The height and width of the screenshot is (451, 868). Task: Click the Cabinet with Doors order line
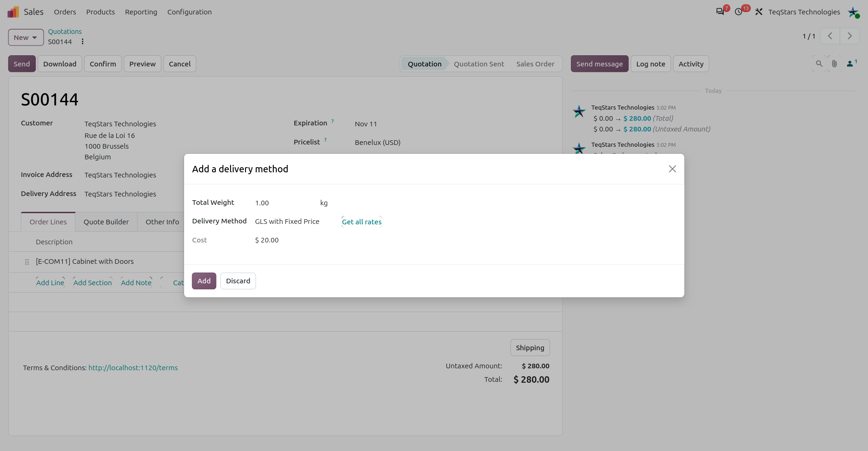(x=85, y=261)
